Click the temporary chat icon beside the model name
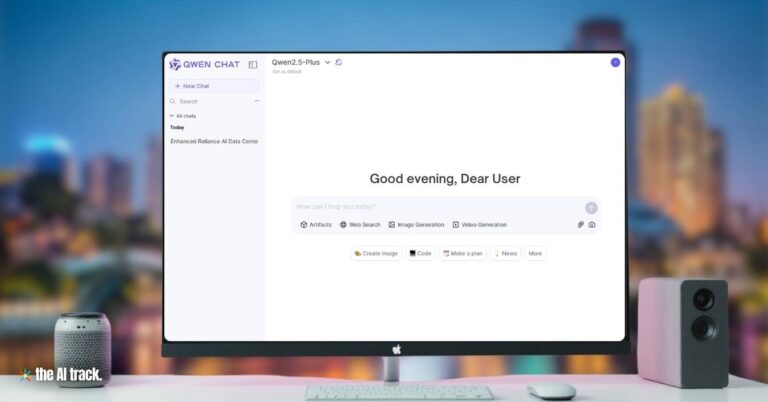 pyautogui.click(x=339, y=62)
